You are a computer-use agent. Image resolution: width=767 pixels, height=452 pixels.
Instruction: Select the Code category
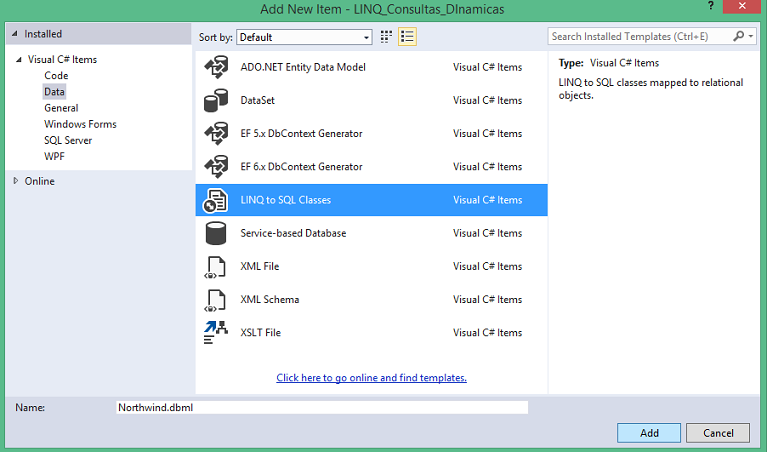tap(56, 75)
